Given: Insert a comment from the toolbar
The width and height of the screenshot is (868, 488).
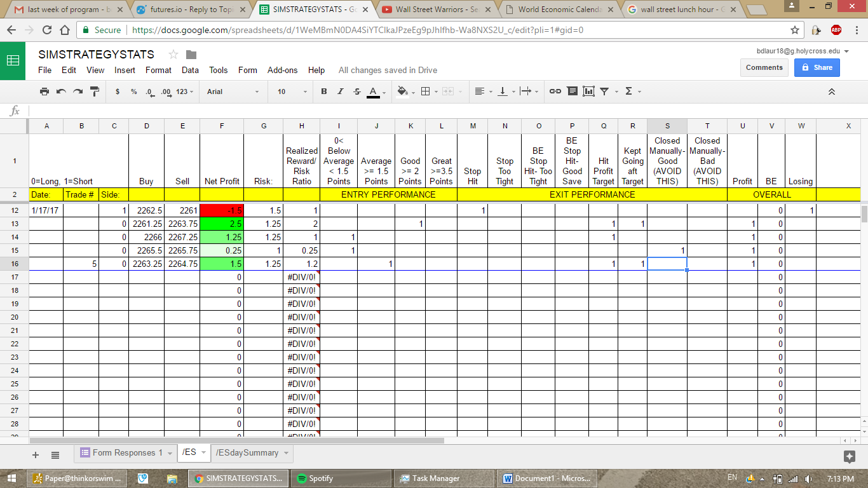Looking at the screenshot, I should (572, 91).
